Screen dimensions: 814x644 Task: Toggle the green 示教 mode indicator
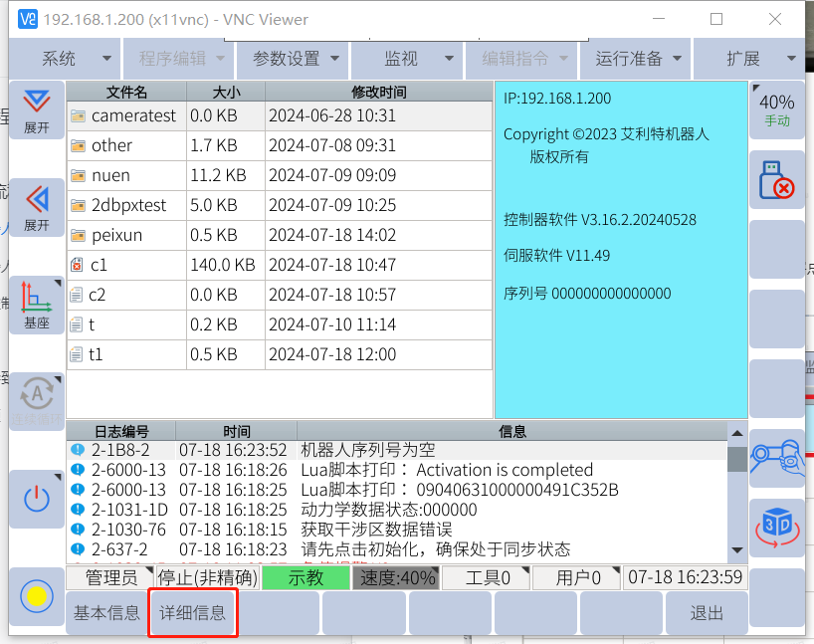click(x=305, y=577)
